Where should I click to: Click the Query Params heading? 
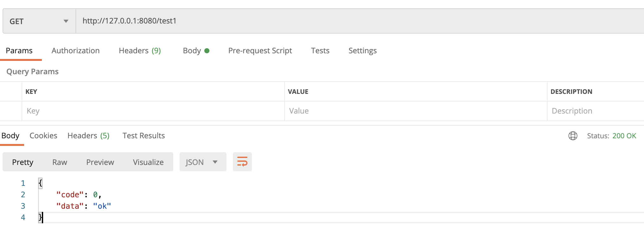point(32,72)
